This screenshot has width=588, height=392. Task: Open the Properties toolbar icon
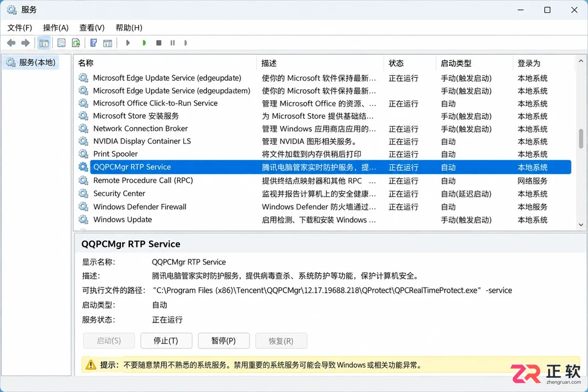coord(61,43)
